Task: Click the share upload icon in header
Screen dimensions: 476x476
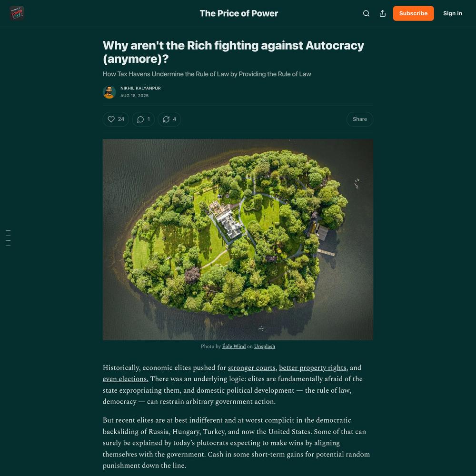Action: click(x=383, y=13)
